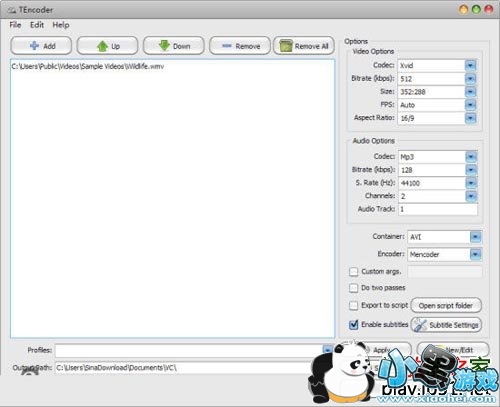Click the Subtitle Settings button
Viewport: 500px width, 407px height.
pos(446,325)
